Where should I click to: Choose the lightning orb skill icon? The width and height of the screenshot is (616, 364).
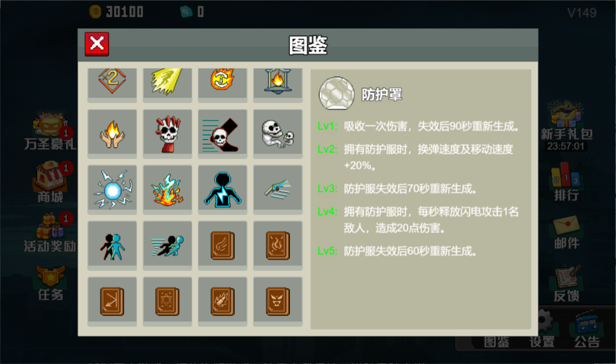(112, 190)
